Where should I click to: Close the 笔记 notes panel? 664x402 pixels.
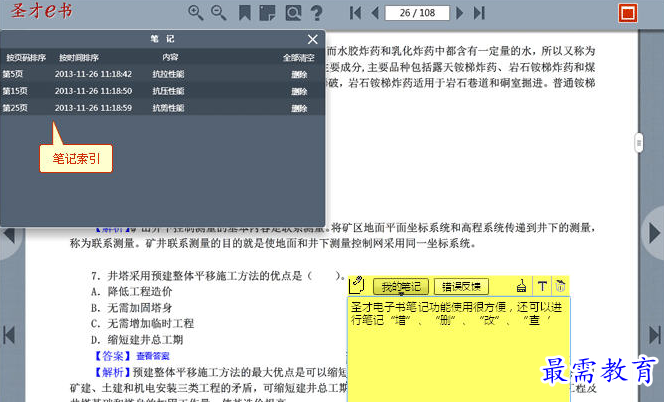pos(313,39)
